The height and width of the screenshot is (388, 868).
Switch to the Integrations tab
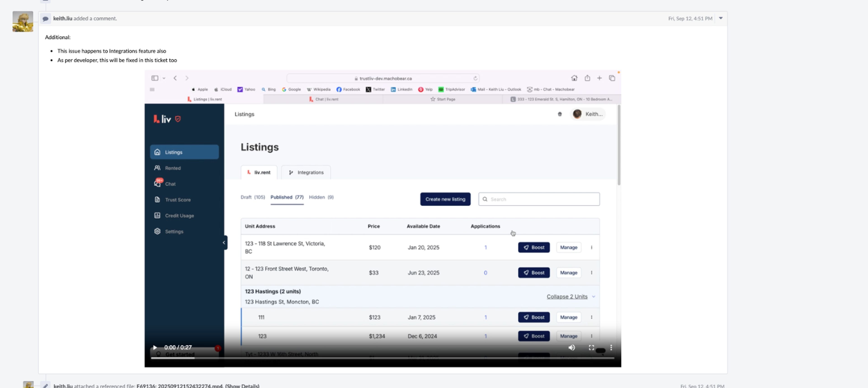pos(306,172)
